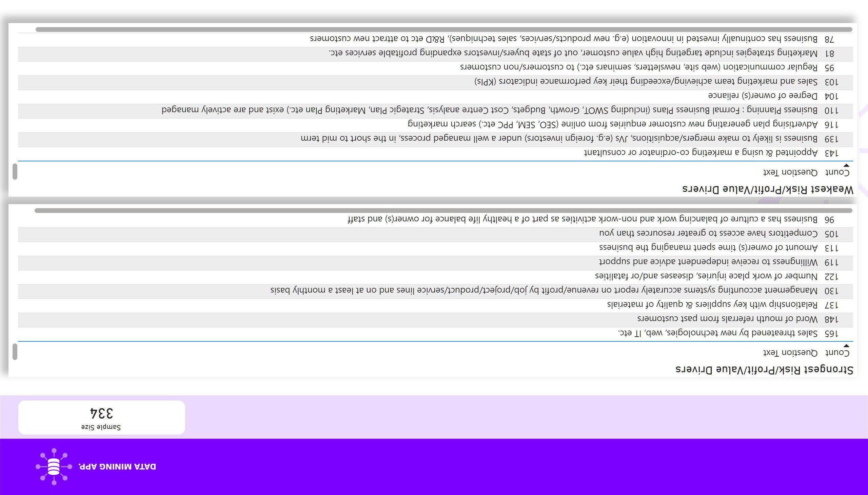Click sort arrow above Weakest Drivers Count header
Image resolution: width=868 pixels, height=495 pixels.
coord(847,165)
